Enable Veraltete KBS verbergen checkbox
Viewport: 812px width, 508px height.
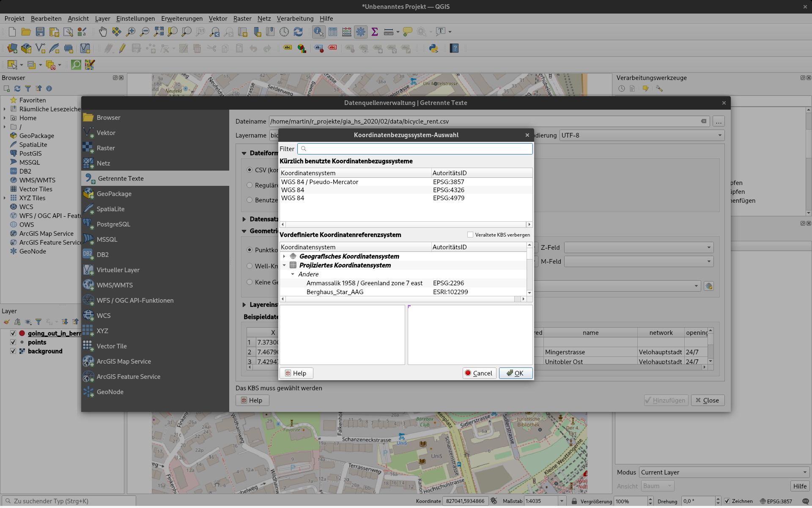470,235
